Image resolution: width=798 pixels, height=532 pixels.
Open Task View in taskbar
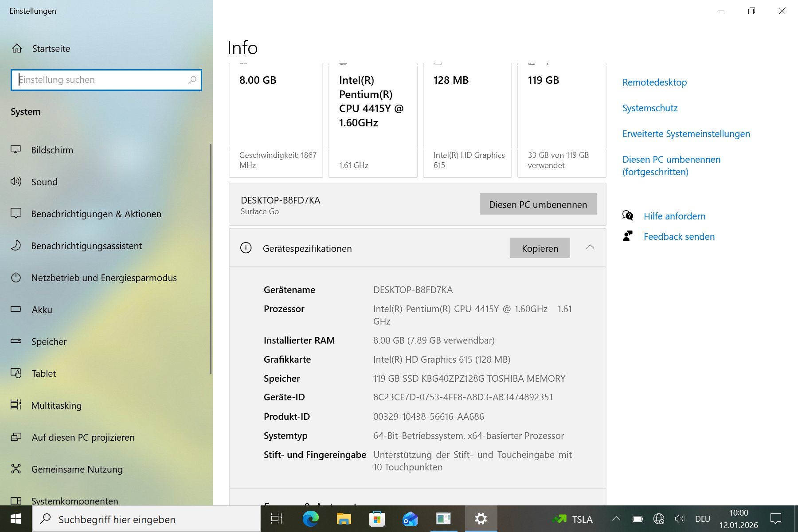(277, 519)
